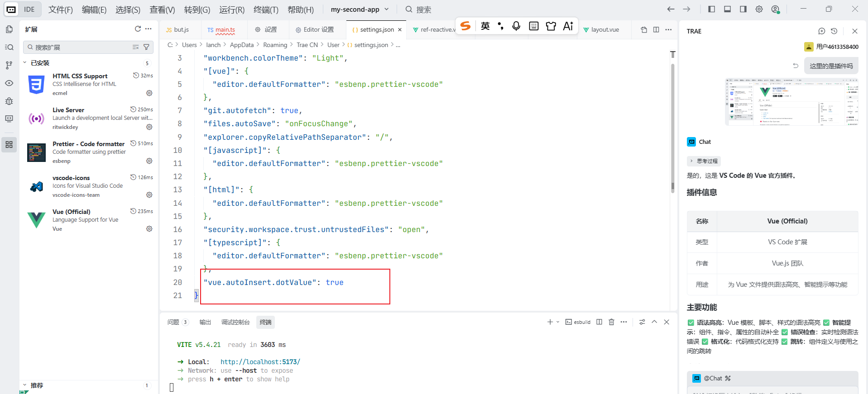
Task: Close the TRAE chat panel
Action: (855, 31)
